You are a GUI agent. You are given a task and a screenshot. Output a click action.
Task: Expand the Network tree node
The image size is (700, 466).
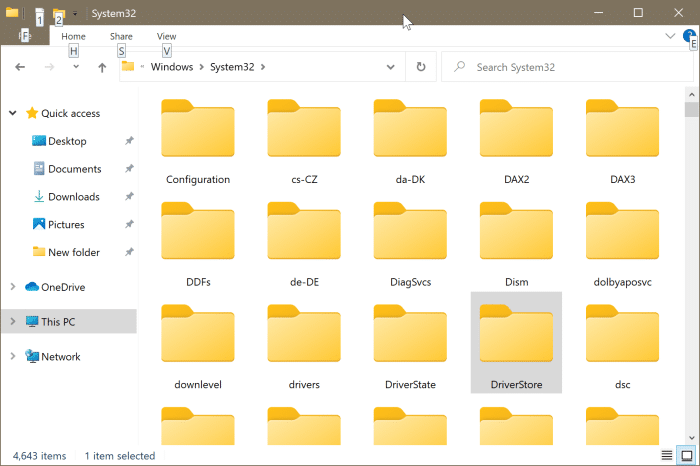tap(13, 356)
